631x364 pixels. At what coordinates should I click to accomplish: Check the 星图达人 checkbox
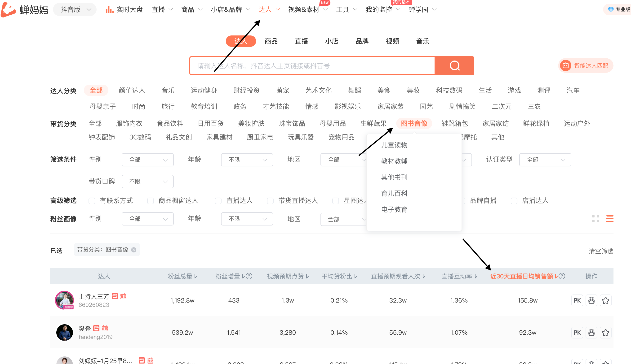point(336,201)
